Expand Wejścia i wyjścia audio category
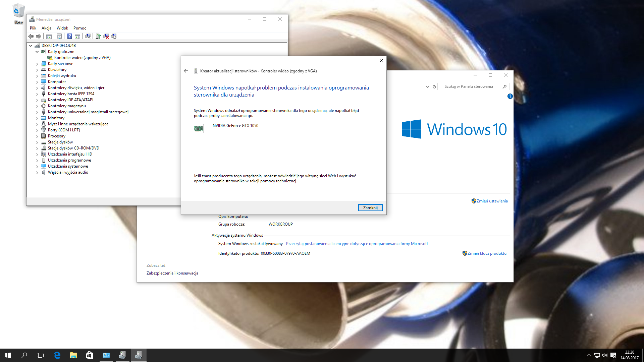This screenshot has width=644, height=362. click(37, 172)
